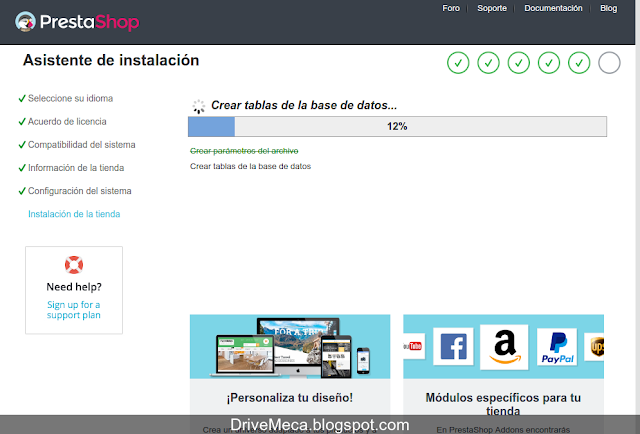Click the devices banner image
The height and width of the screenshot is (434, 640).
[290, 347]
